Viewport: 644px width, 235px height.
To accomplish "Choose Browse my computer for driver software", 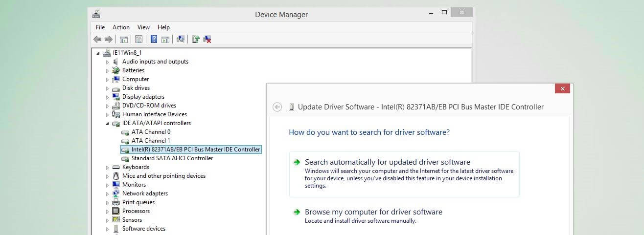I will point(373,212).
